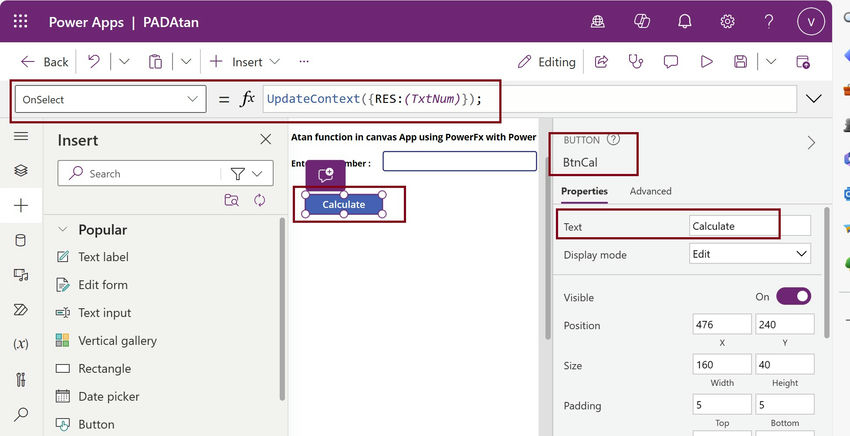Collapse the Popular section
Viewport: 850px width, 436px height.
point(62,229)
